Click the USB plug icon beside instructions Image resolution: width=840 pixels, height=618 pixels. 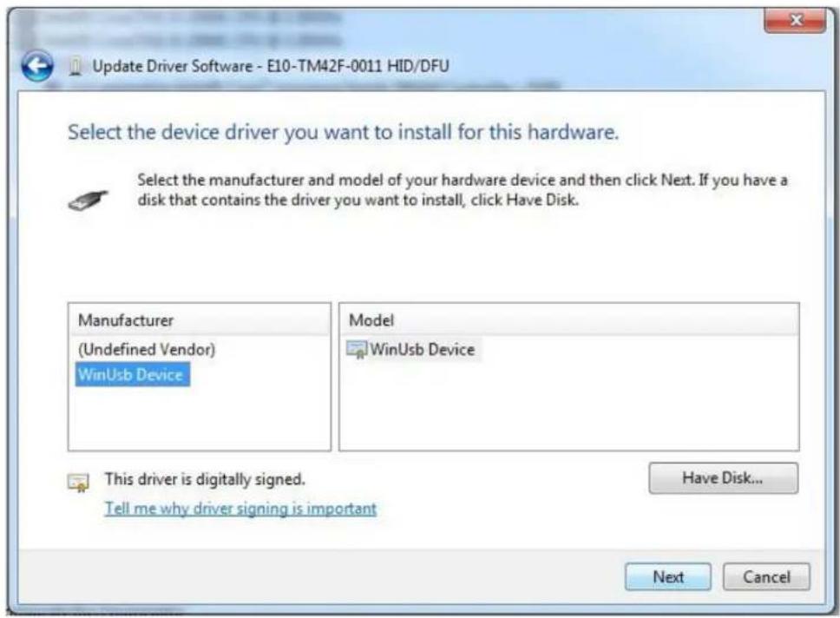click(x=89, y=201)
